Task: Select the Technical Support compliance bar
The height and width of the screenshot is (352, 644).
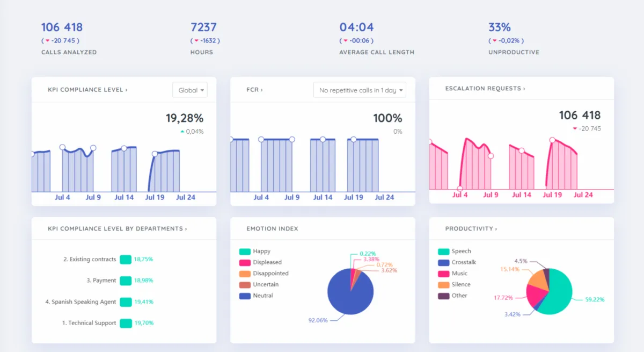Action: click(126, 323)
